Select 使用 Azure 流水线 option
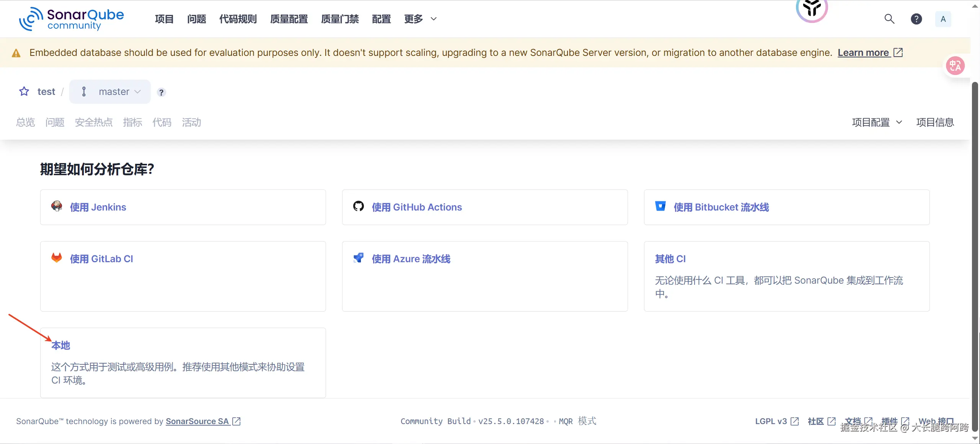Viewport: 980px width, 444px height. (x=411, y=259)
